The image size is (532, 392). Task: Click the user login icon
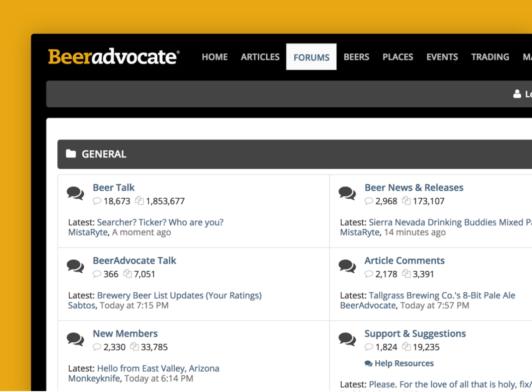(x=517, y=94)
